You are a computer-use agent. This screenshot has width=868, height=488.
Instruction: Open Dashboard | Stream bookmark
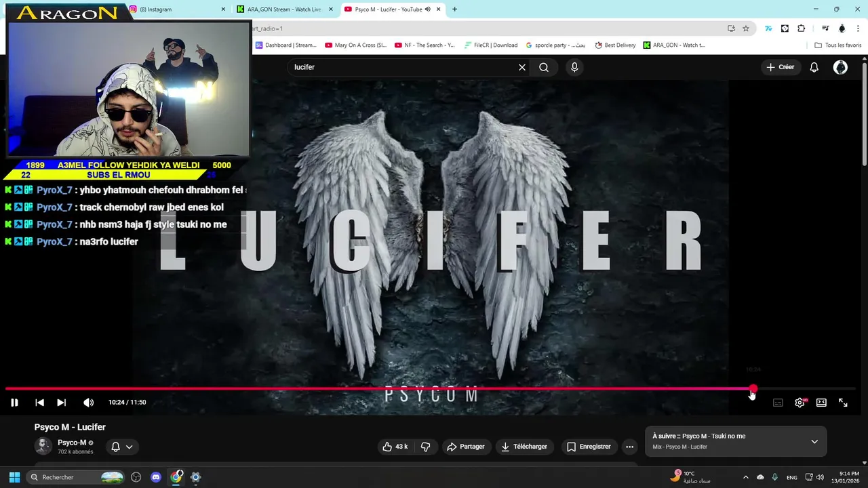[x=286, y=45]
